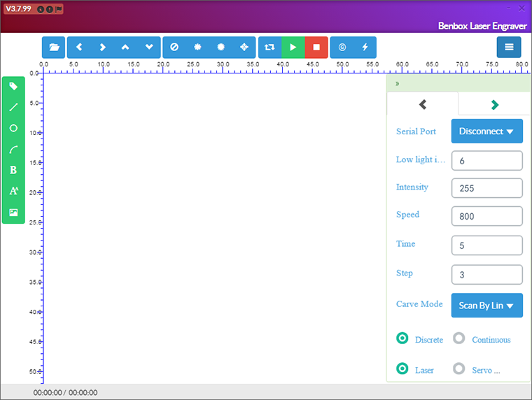Collapse the settings panel with double chevron
The image size is (532, 400).
pos(398,84)
